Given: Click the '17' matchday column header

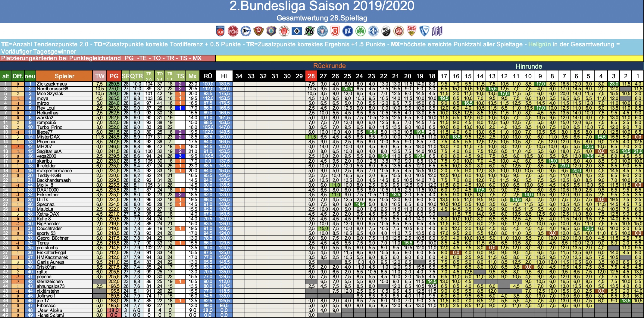Looking at the screenshot, I should pyautogui.click(x=444, y=76).
